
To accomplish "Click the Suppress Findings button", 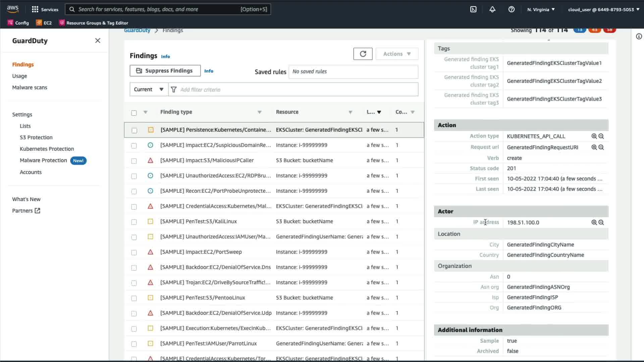I will tap(165, 71).
